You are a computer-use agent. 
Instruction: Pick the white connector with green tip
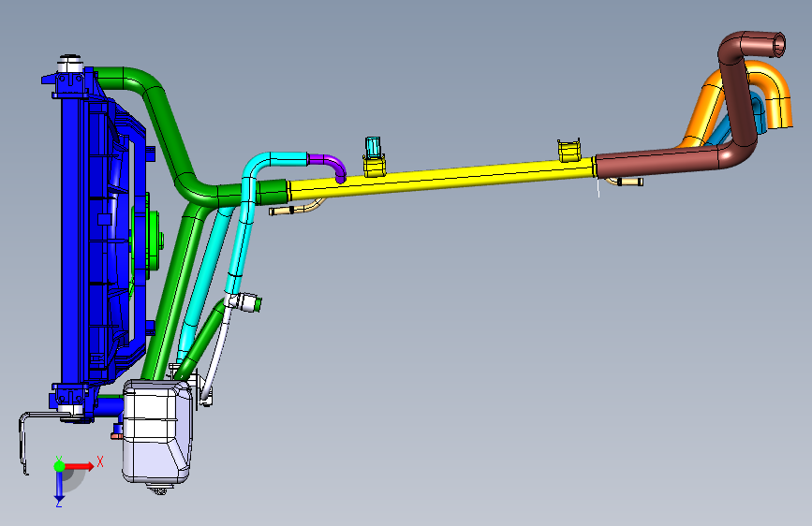244,301
